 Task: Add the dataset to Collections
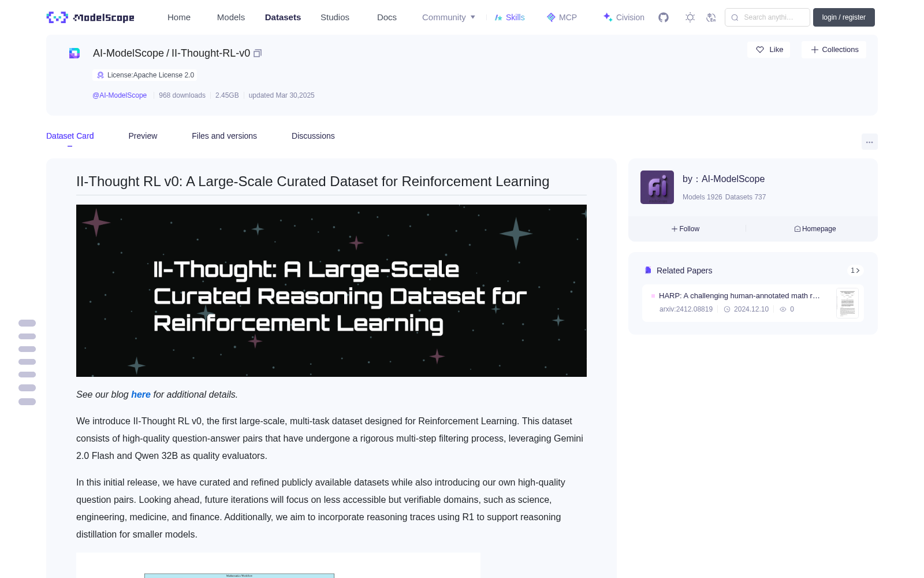point(834,50)
